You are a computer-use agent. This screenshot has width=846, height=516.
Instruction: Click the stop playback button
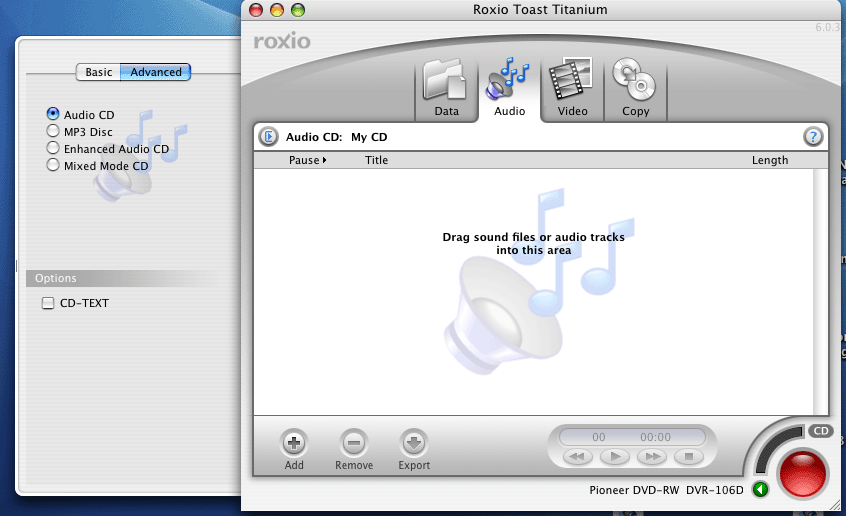688,457
